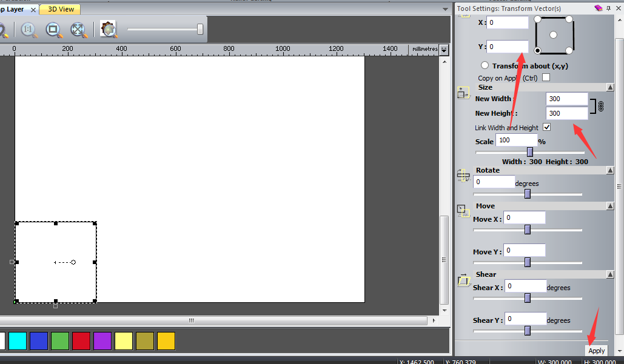Click the zoom extents magnifier icon
Image resolution: width=624 pixels, height=364 pixels.
click(78, 30)
